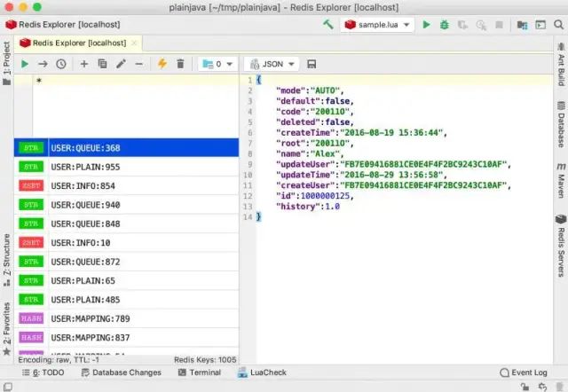Delete with the trash can icon
The image size is (568, 392).
180,64
